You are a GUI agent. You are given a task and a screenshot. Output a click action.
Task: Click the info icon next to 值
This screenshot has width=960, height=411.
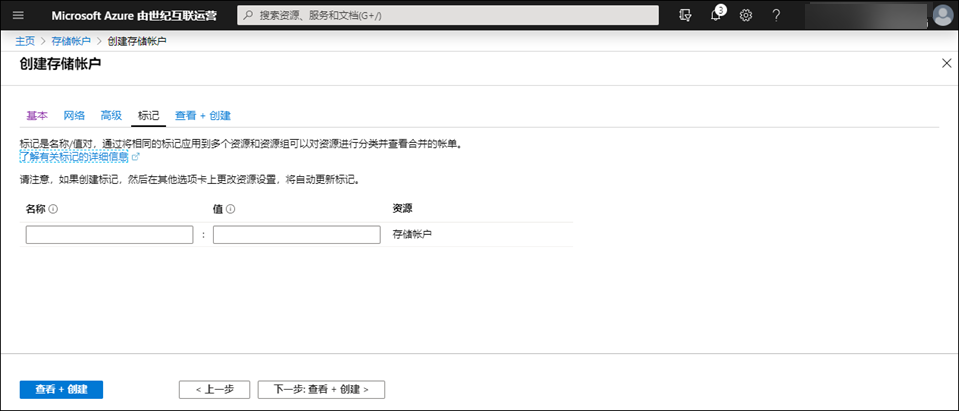point(230,209)
